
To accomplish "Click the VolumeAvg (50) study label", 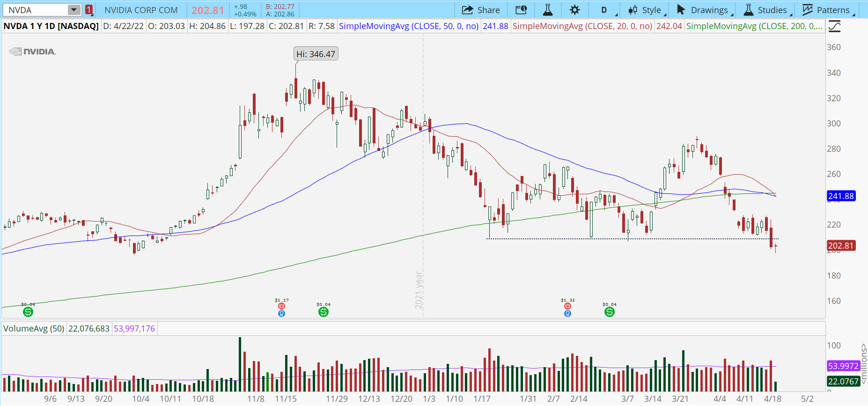I will [34, 329].
